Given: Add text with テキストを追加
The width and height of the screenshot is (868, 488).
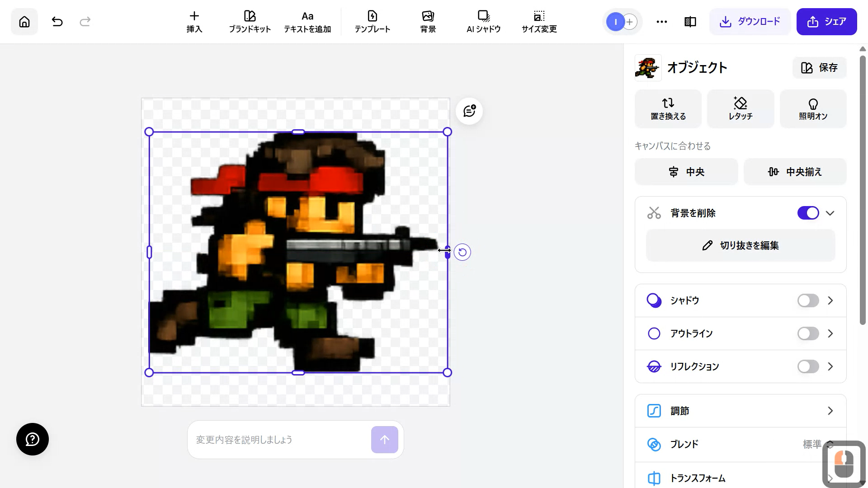Looking at the screenshot, I should coord(307,22).
